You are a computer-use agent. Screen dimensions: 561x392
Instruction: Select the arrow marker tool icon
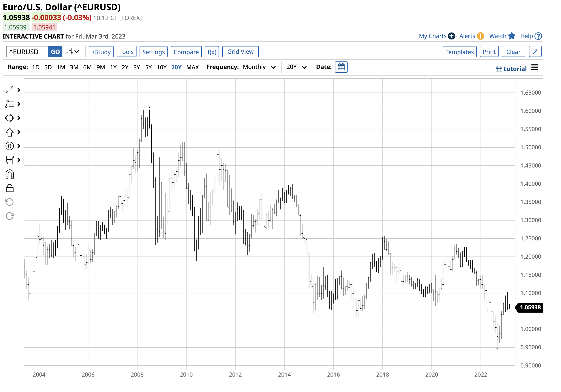pos(10,132)
